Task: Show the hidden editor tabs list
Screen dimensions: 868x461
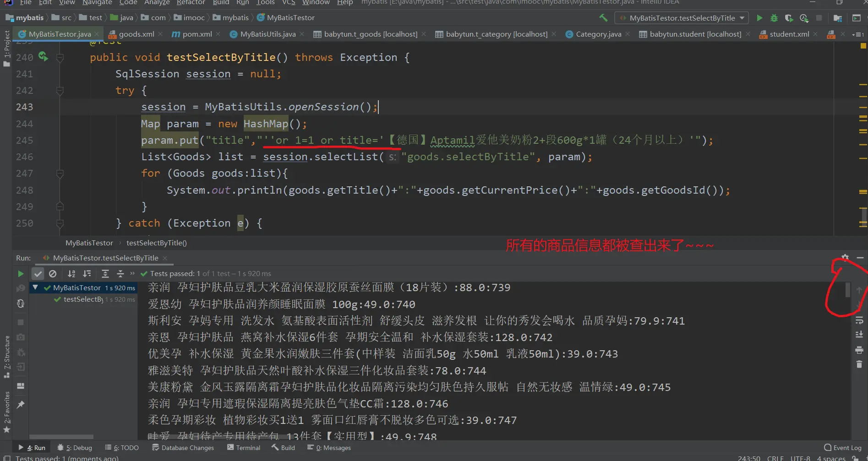Action: tap(857, 34)
